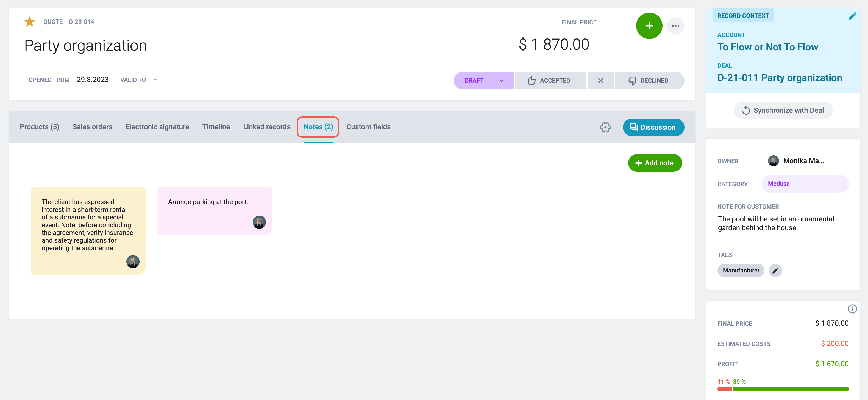The width and height of the screenshot is (868, 400).
Task: Click author avatar on submarine note
Action: click(x=133, y=262)
